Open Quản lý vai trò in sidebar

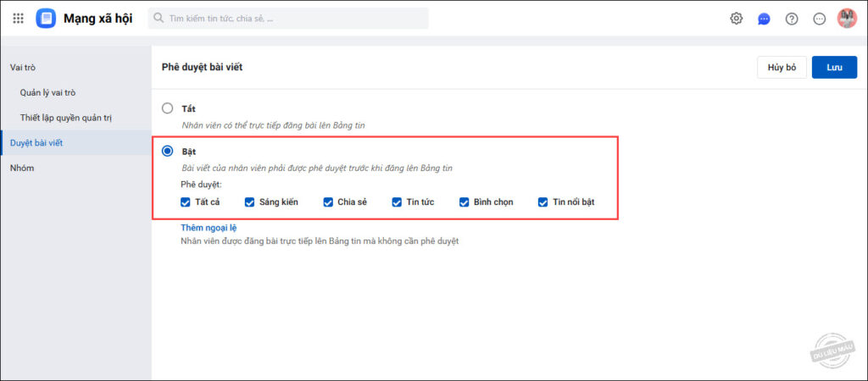pyautogui.click(x=53, y=92)
